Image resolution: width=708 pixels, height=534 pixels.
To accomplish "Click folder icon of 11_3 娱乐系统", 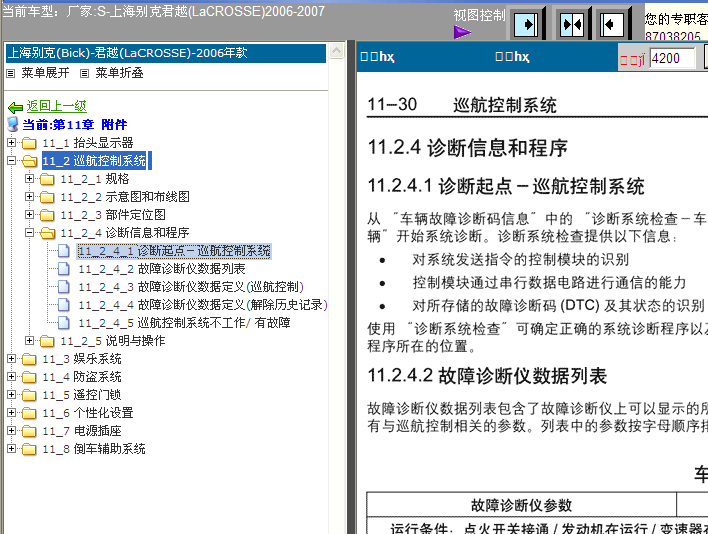I will 29,359.
